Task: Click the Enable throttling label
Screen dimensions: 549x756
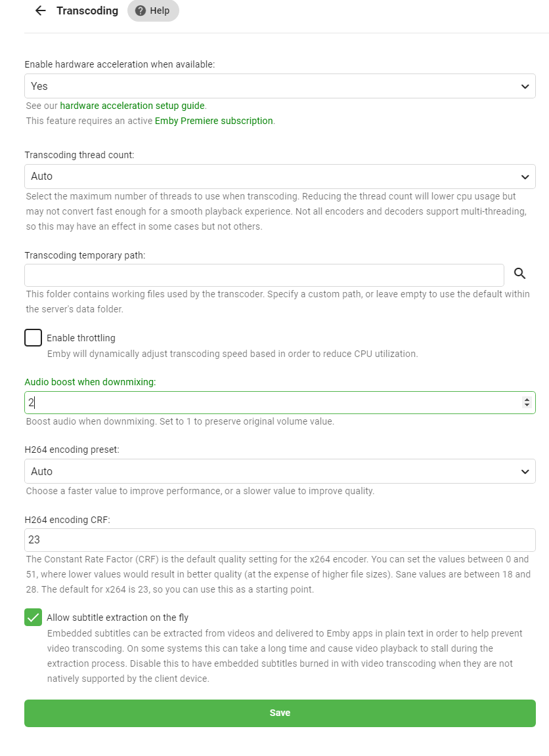Action: pyautogui.click(x=81, y=338)
